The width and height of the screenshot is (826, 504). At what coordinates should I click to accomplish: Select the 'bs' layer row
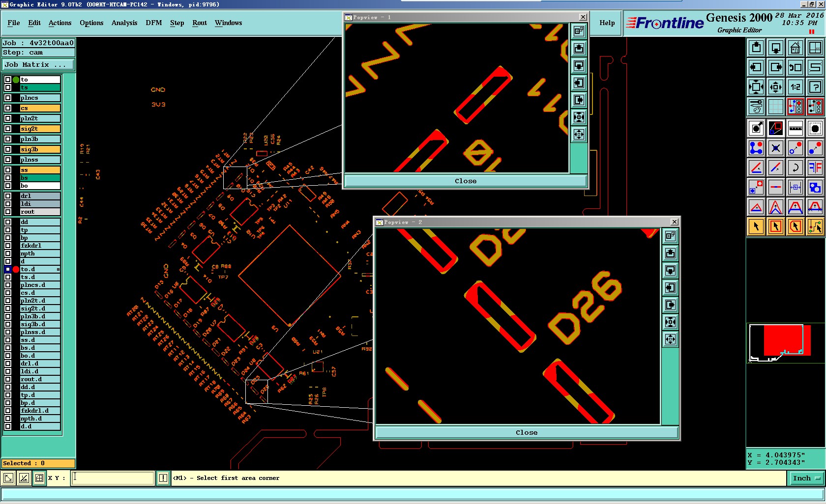(x=40, y=178)
